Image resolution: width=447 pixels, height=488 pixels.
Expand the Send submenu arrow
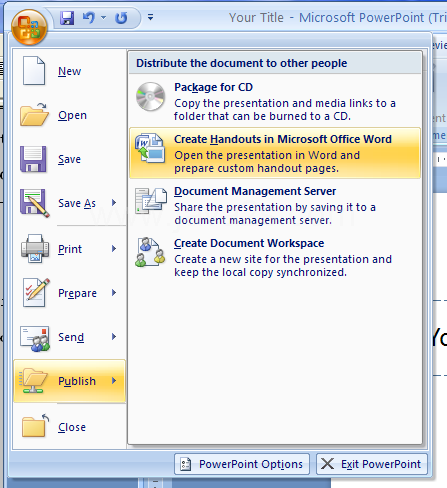click(114, 337)
